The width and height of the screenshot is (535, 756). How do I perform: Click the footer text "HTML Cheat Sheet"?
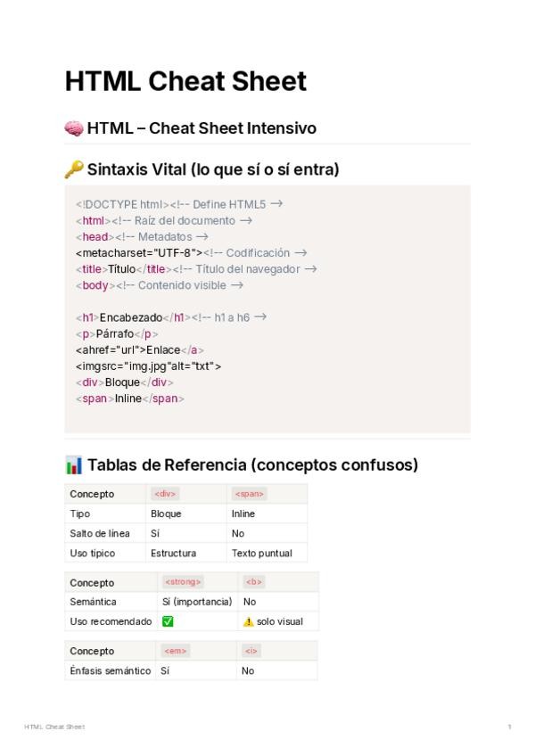[54, 727]
